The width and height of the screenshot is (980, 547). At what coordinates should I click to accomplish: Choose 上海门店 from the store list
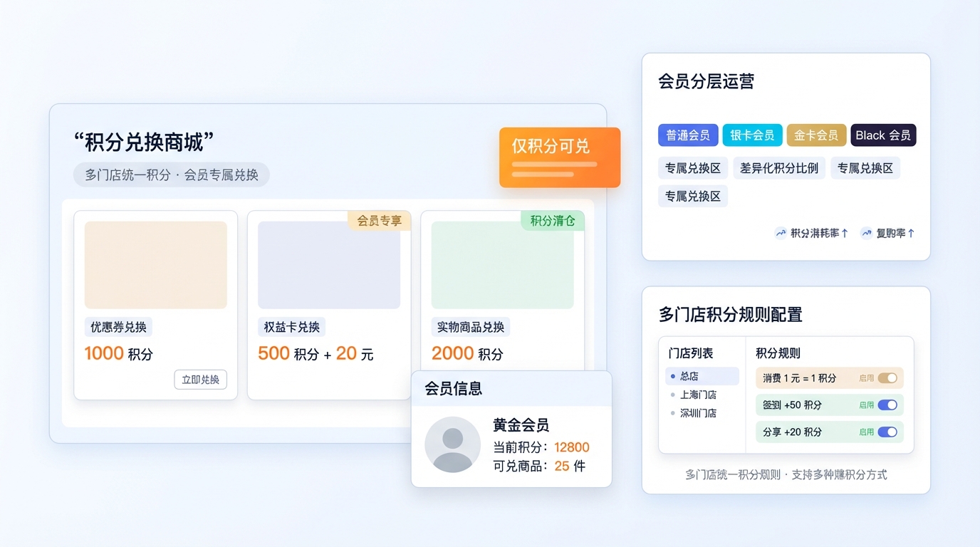coord(697,395)
